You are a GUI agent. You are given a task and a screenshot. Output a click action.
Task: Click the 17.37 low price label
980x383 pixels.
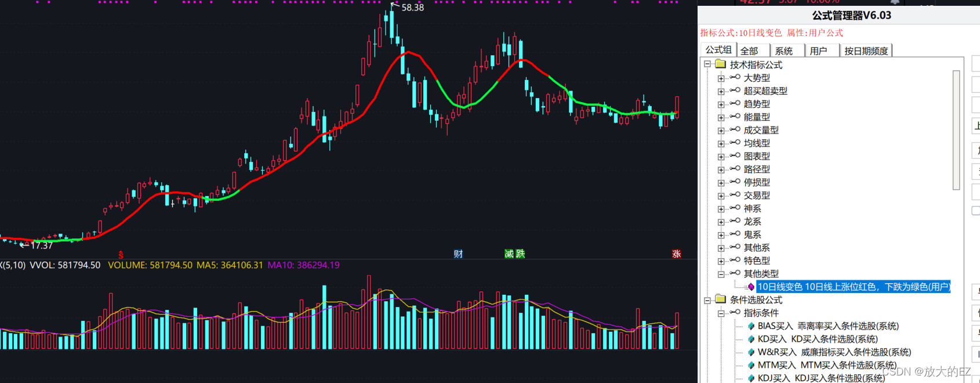[41, 245]
